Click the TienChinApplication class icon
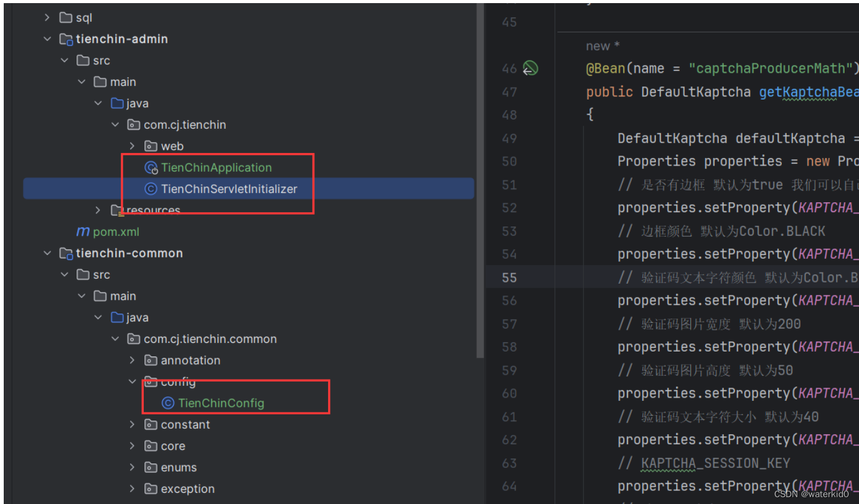The height and width of the screenshot is (504, 859). [151, 167]
